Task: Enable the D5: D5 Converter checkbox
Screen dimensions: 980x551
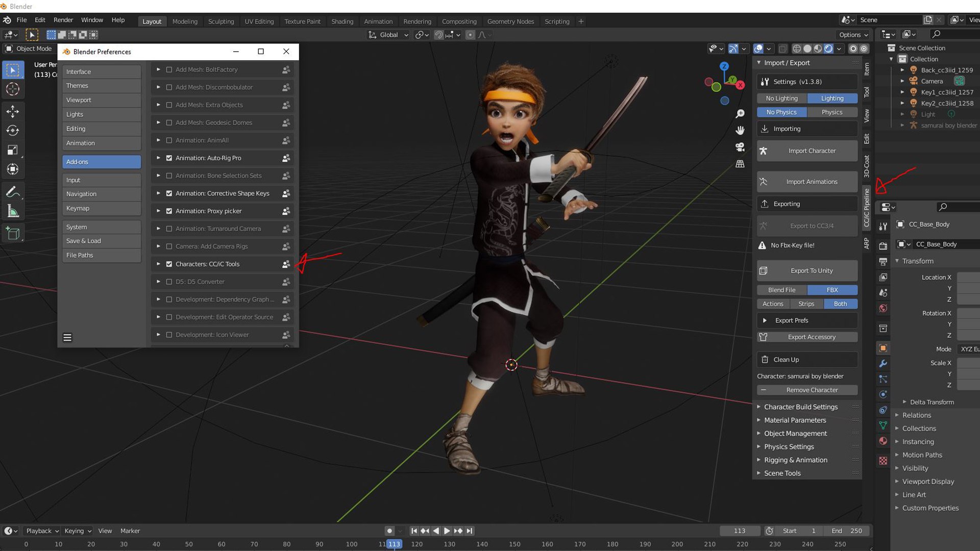Action: tap(169, 282)
